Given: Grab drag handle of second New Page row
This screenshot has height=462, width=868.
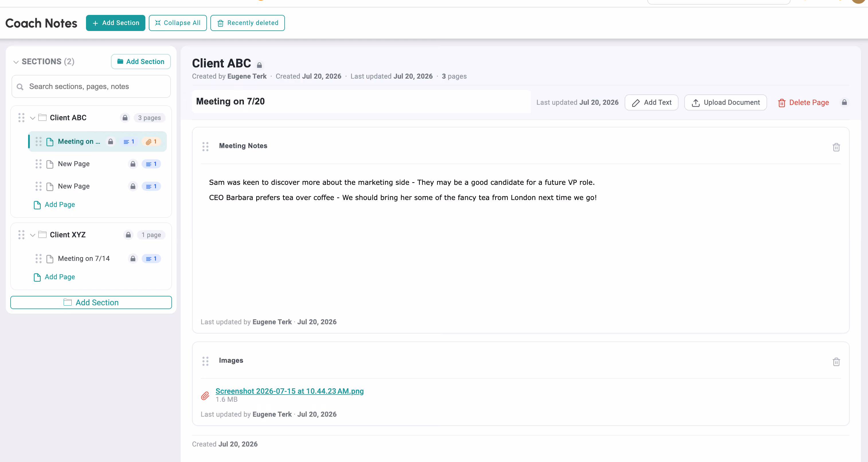Looking at the screenshot, I should pos(38,186).
